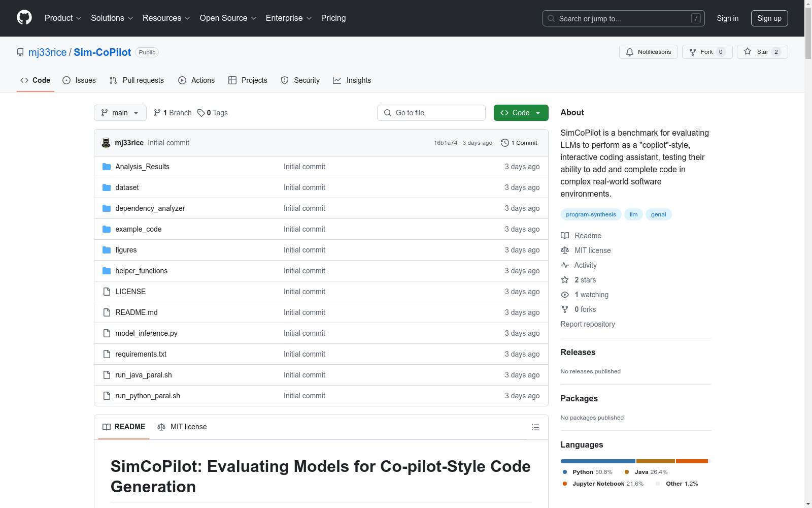Switch to the Issues tab
Image resolution: width=812 pixels, height=508 pixels.
tap(79, 80)
